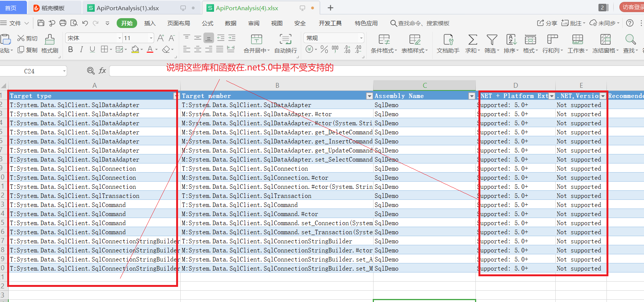Image resolution: width=644 pixels, height=302 pixels.
Task: Increase font size with the A+ icon
Action: (161, 38)
